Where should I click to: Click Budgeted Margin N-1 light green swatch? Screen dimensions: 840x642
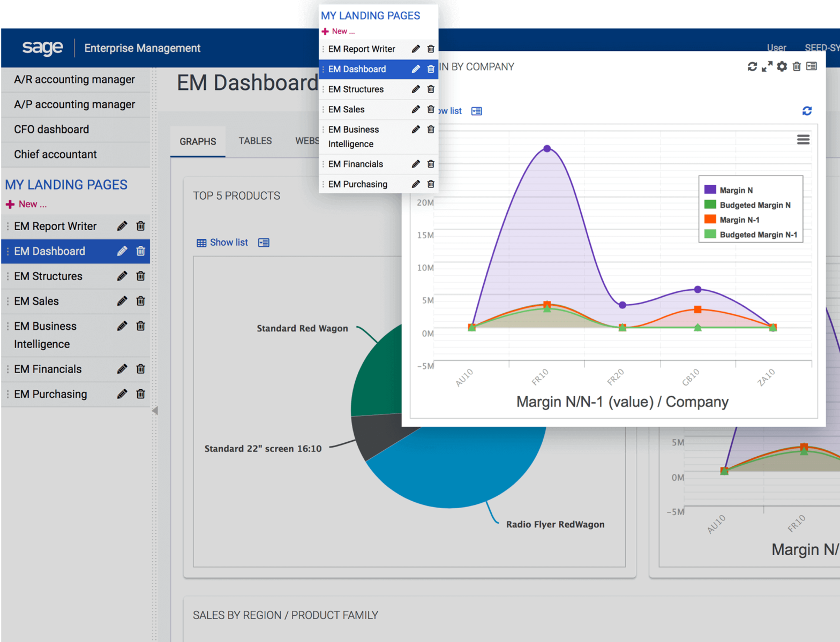pos(710,235)
